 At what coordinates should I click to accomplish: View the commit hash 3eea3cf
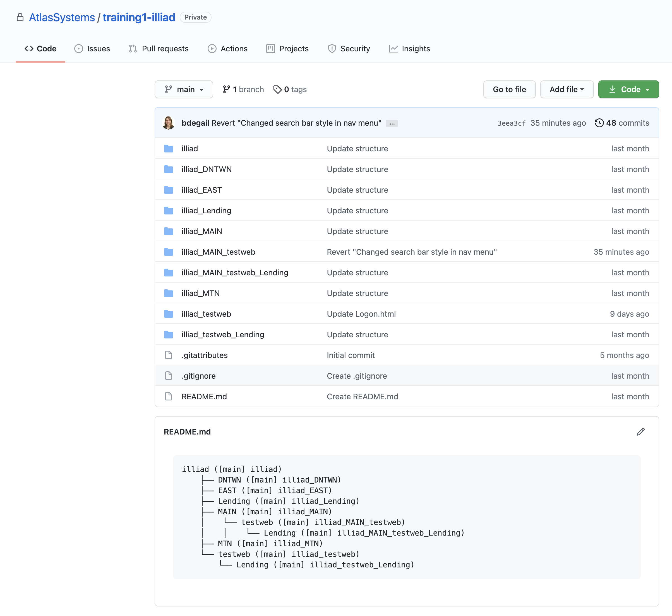click(511, 123)
